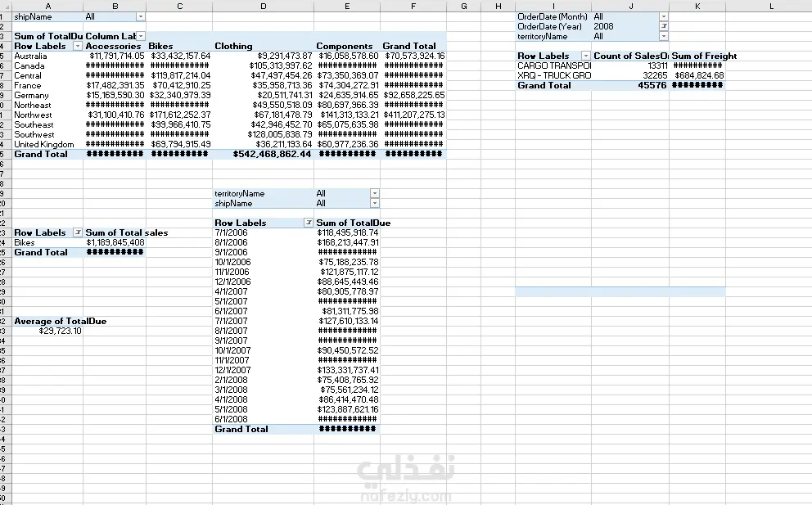The height and width of the screenshot is (505, 812).
Task: Click the Northwest row label
Action: pyautogui.click(x=33, y=115)
